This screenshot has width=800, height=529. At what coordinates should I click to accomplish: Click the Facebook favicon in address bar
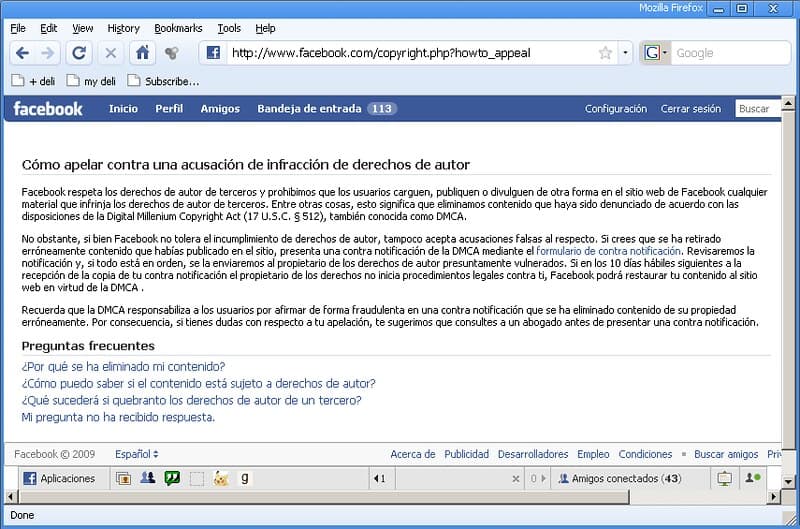tap(213, 53)
